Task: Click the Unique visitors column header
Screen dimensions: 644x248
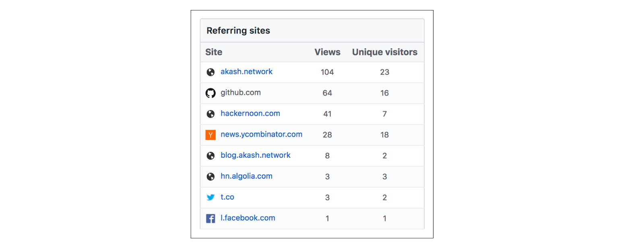Action: [x=384, y=52]
